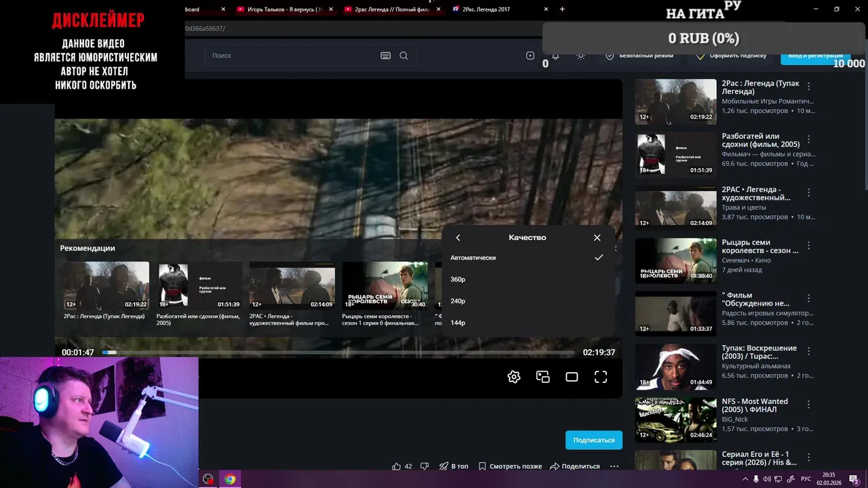The width and height of the screenshot is (868, 488).
Task: Open menu for 2PAC • Легенда художественный video
Action: (x=808, y=193)
